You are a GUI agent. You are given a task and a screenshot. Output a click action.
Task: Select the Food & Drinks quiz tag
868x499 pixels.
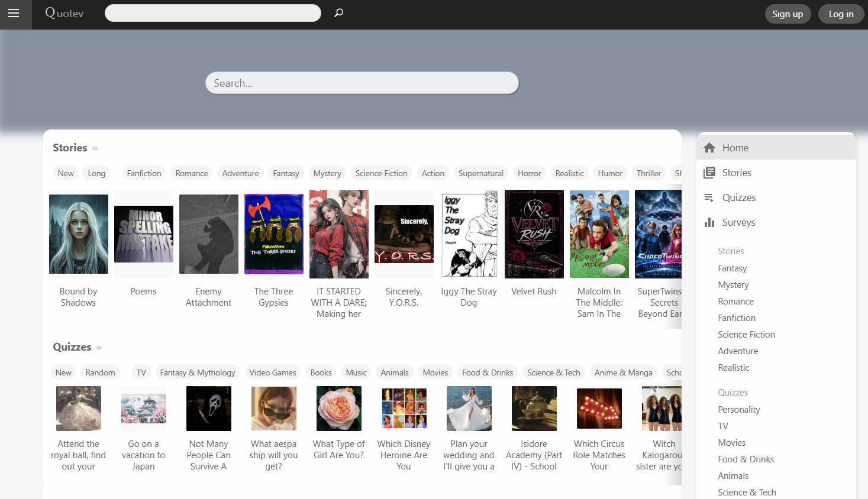point(488,372)
